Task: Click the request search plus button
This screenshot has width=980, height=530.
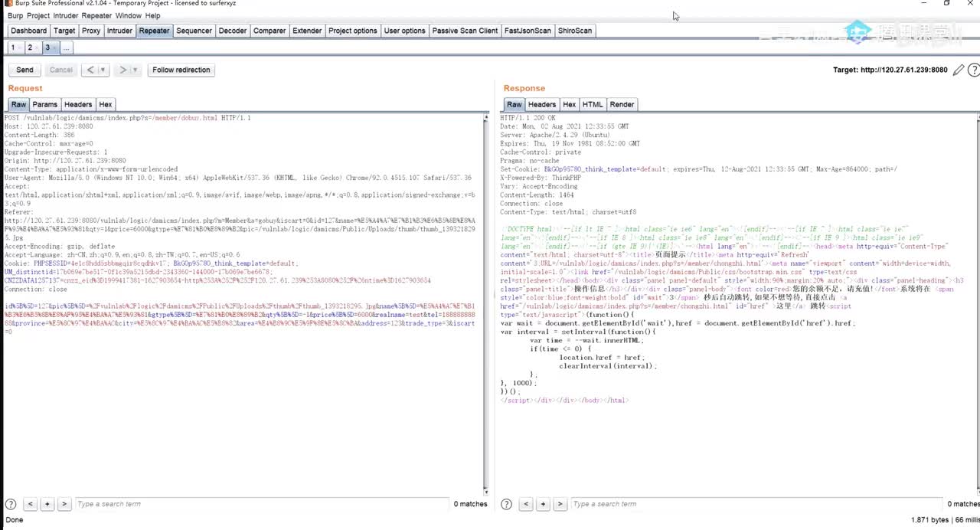Action: pyautogui.click(x=47, y=504)
